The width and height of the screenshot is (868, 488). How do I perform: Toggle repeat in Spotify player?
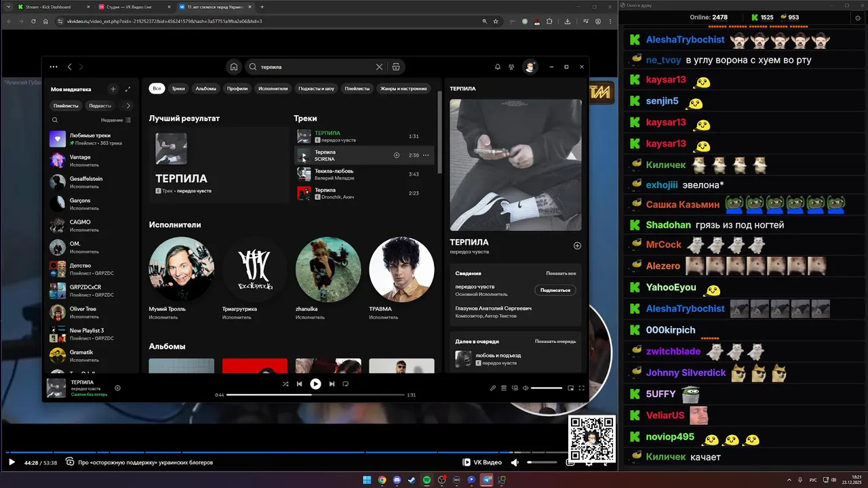(x=345, y=384)
